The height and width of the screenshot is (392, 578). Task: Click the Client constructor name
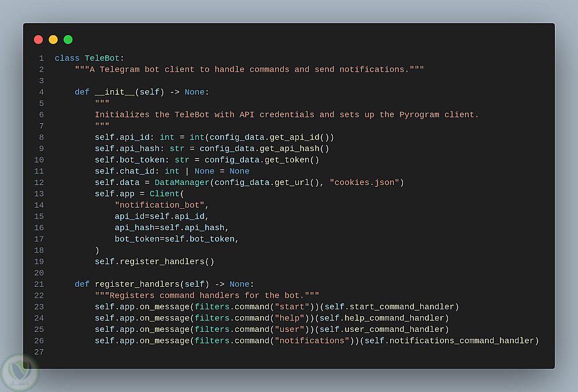[164, 194]
